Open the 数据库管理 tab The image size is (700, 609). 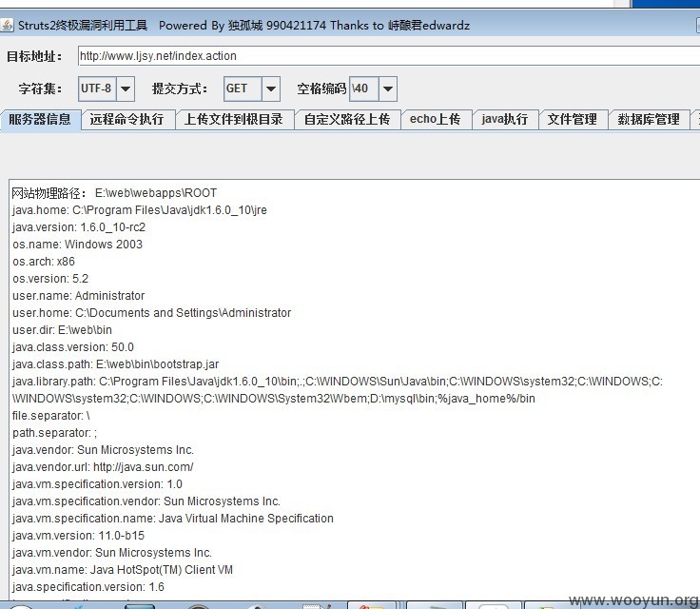tap(649, 119)
